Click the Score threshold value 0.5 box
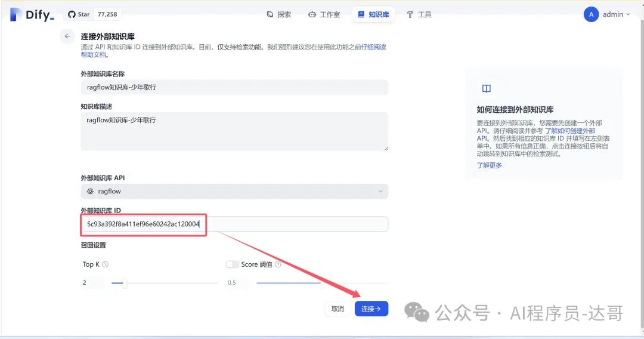The height and width of the screenshot is (339, 644). (237, 283)
